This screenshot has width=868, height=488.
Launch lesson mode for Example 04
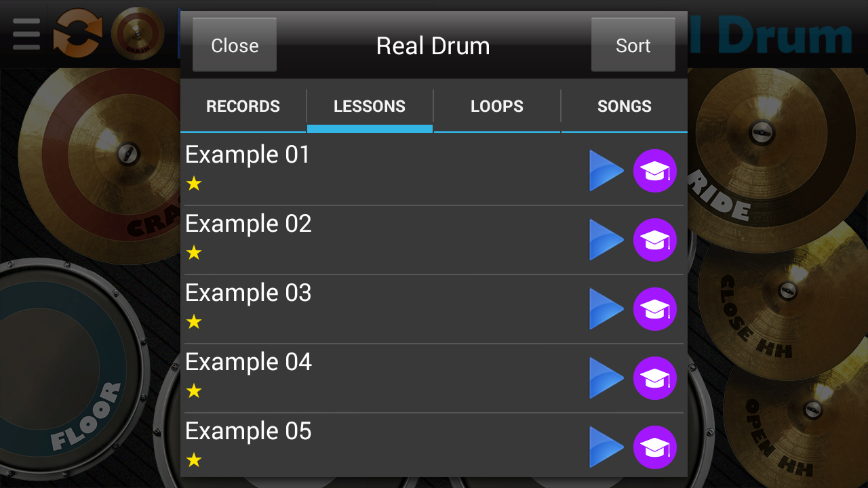pyautogui.click(x=655, y=378)
